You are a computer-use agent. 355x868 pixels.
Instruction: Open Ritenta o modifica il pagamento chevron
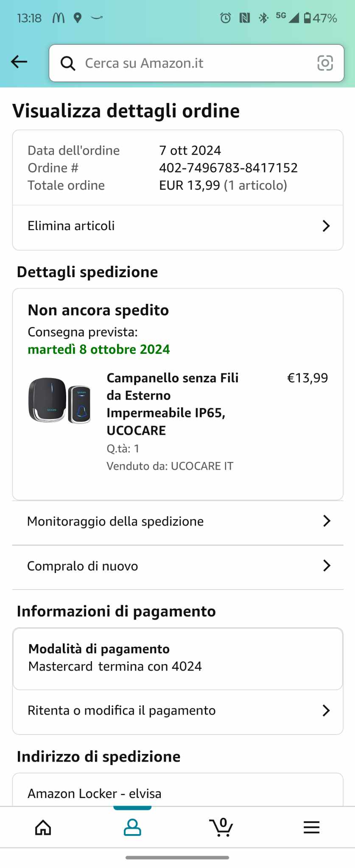(326, 710)
